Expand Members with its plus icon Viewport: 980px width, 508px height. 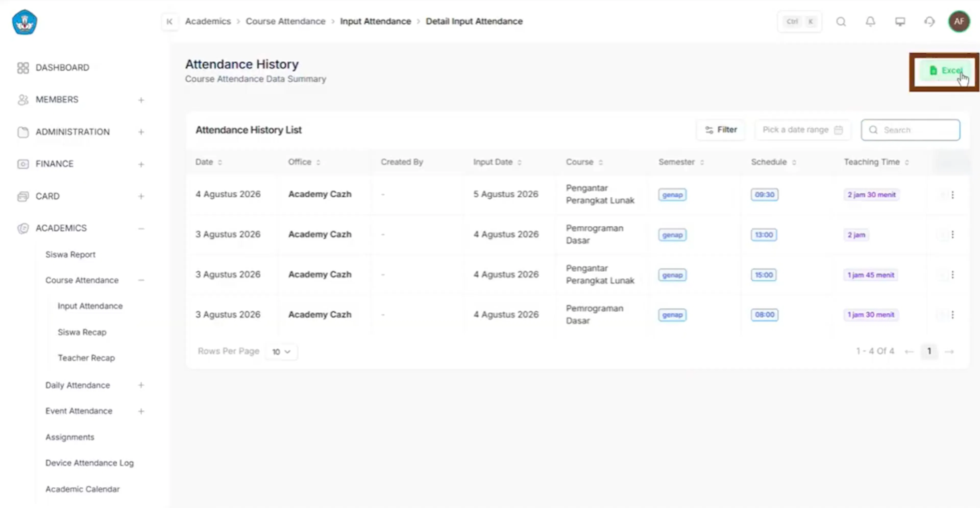(141, 100)
